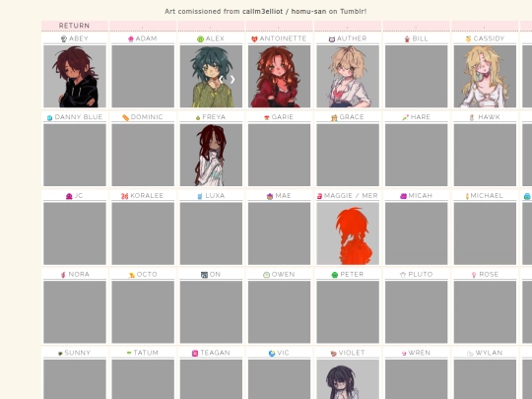
Task: Click the green face icon beside ALEX
Action: click(201, 39)
